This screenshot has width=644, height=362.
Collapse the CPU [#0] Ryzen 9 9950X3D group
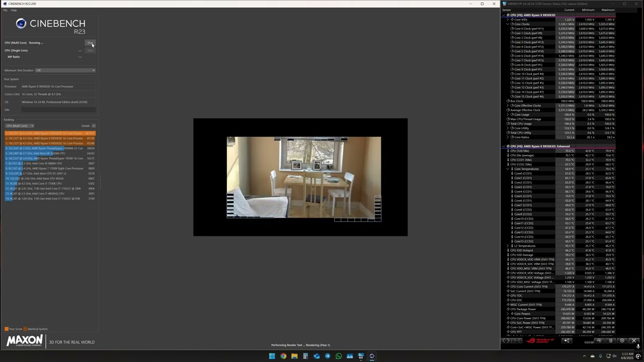pos(504,15)
